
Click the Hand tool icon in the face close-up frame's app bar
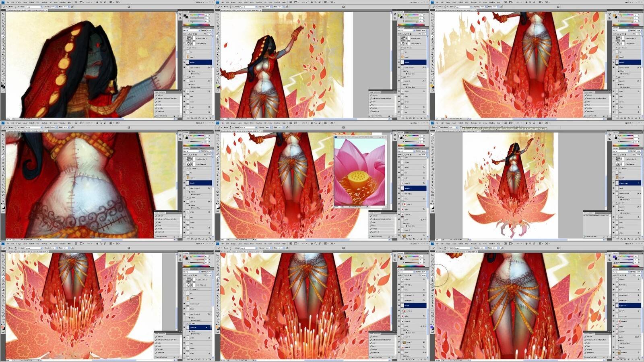[x=97, y=2]
